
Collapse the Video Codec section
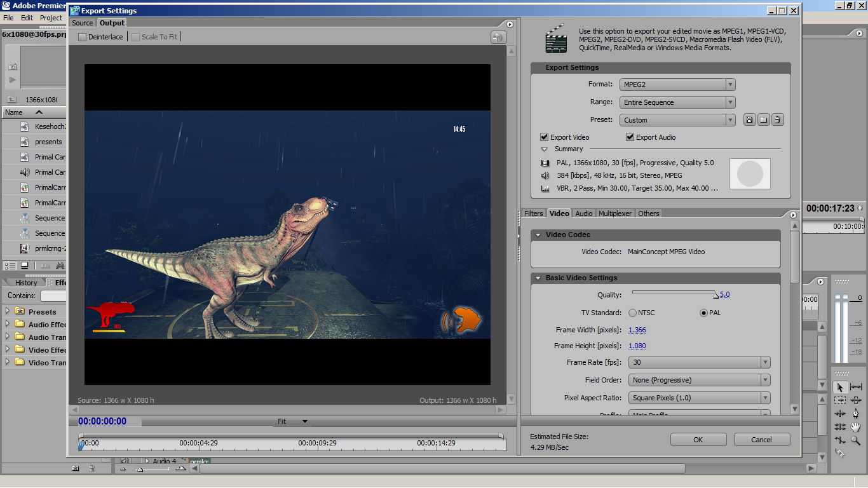(x=538, y=235)
